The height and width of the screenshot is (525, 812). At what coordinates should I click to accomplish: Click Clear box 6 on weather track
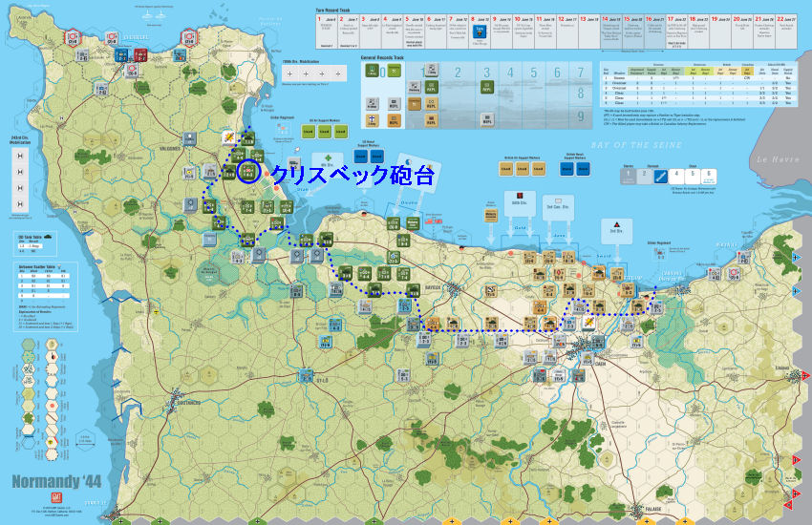tap(709, 177)
